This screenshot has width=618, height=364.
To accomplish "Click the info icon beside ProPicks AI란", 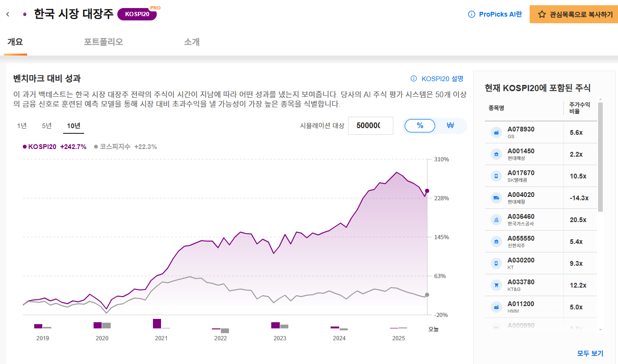I will point(472,14).
